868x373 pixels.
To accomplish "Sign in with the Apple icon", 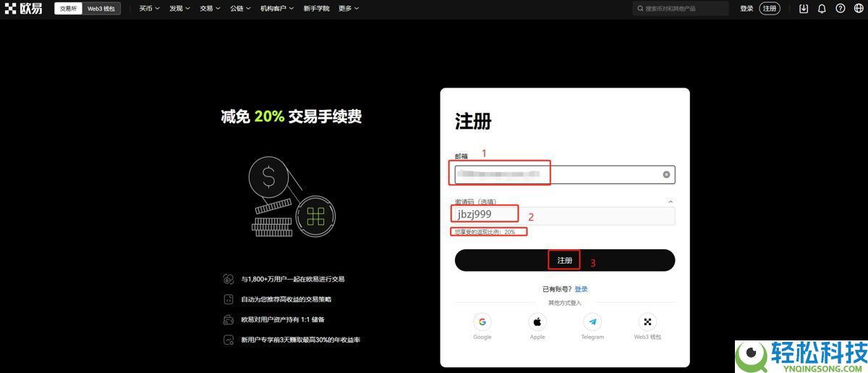I will (537, 322).
